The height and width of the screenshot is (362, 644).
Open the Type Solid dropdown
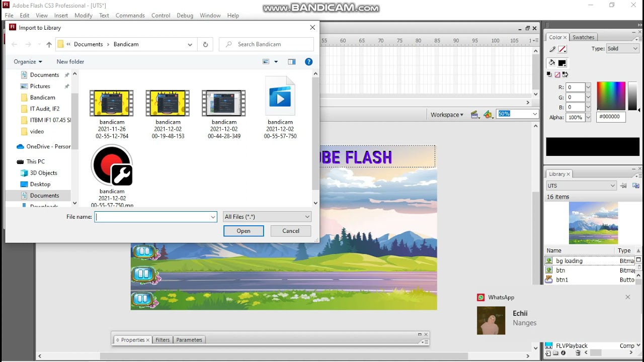[x=622, y=49]
